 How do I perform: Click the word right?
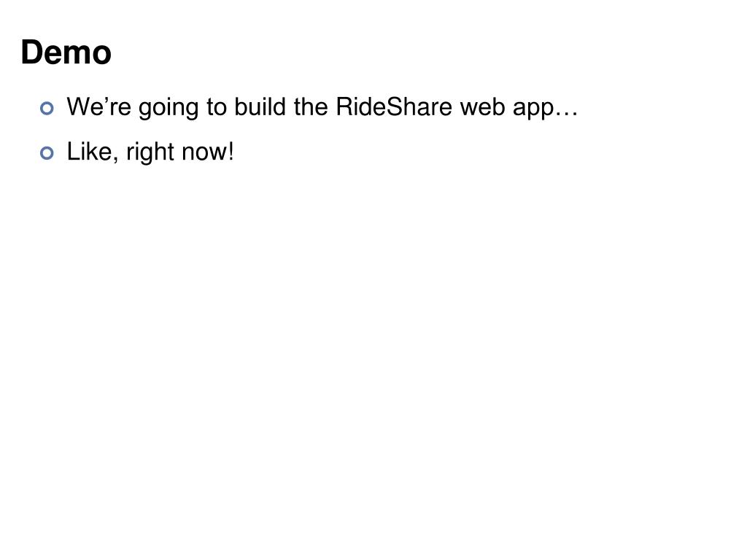click(150, 153)
